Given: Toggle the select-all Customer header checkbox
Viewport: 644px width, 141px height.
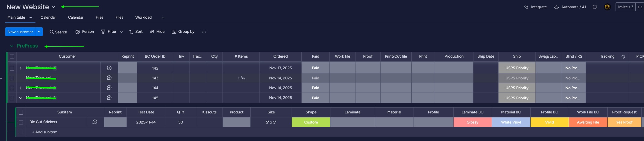Looking at the screenshot, I should (12, 57).
